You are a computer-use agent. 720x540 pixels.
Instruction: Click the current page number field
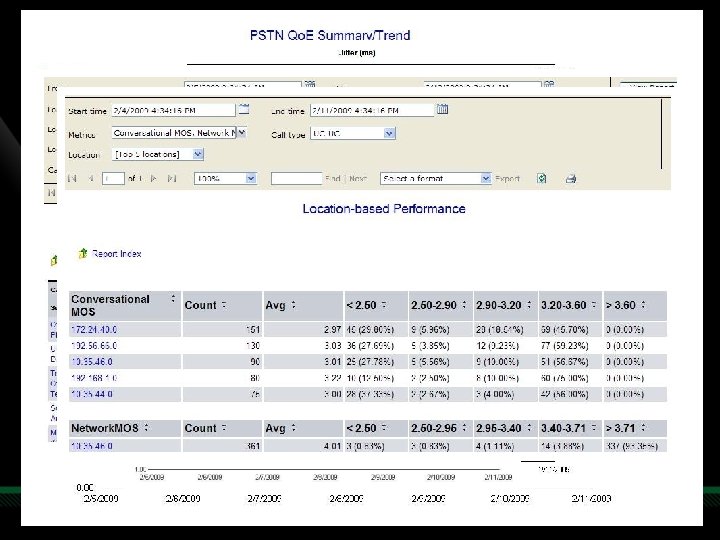[x=113, y=179]
